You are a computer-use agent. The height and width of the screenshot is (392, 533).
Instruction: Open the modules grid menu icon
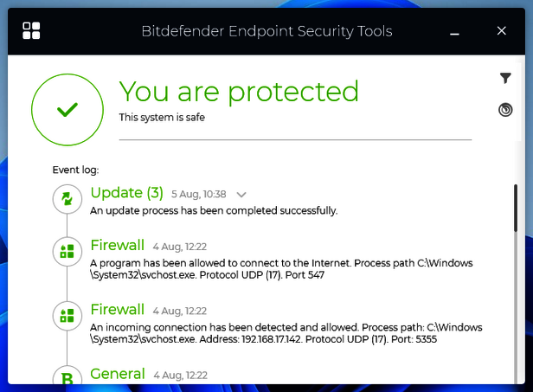point(32,31)
